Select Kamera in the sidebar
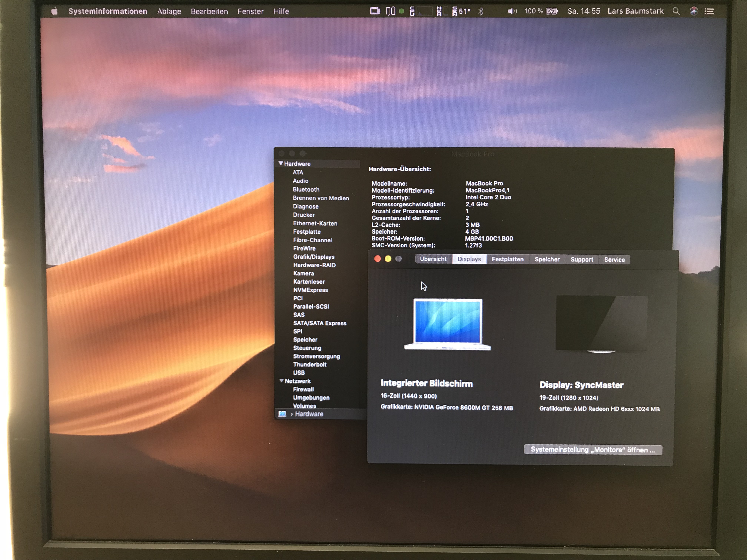747x560 pixels. [304, 273]
